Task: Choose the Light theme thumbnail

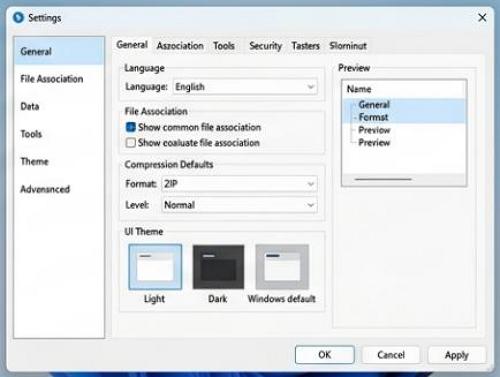Action: coord(155,267)
